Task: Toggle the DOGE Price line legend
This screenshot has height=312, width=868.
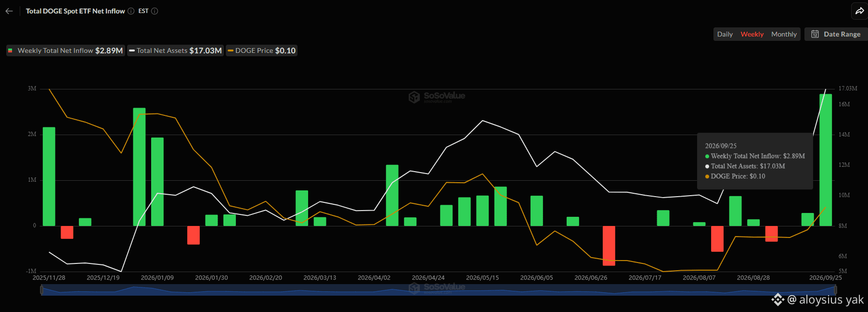Action: click(x=262, y=50)
